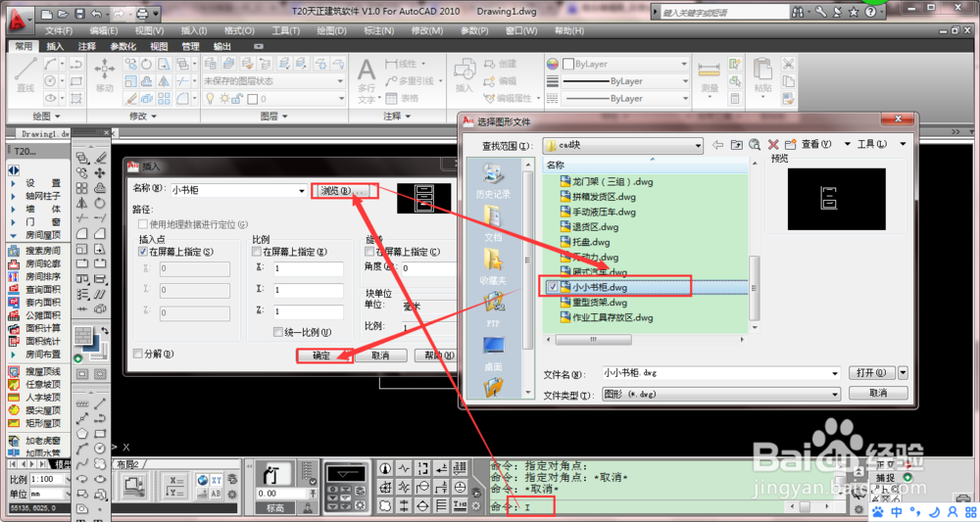Click the 人字坡顶 tool in the T20 panel
The height and width of the screenshot is (522, 980).
pos(35,397)
